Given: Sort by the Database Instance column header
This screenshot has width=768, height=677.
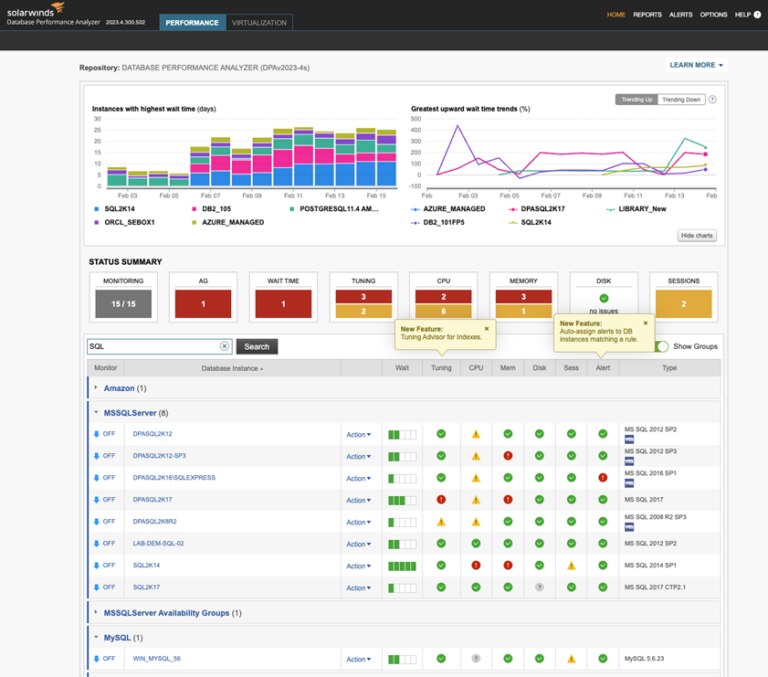Looking at the screenshot, I should [x=232, y=368].
